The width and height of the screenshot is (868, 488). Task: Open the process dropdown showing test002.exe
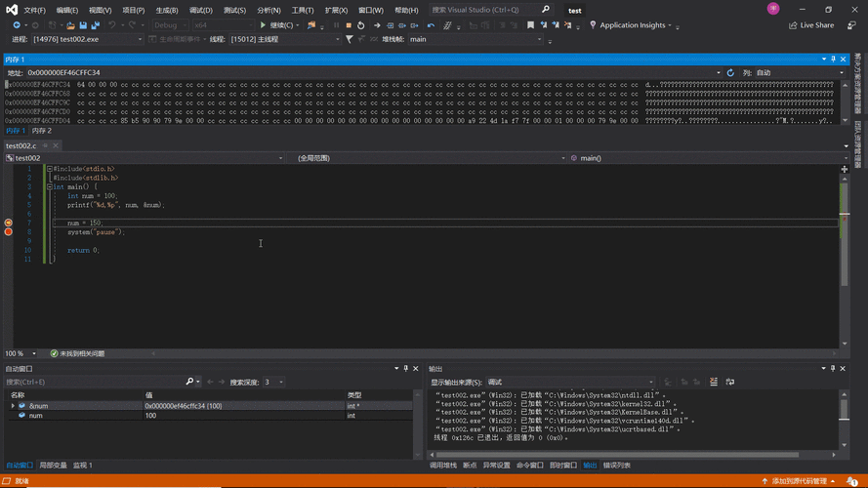tap(86, 39)
